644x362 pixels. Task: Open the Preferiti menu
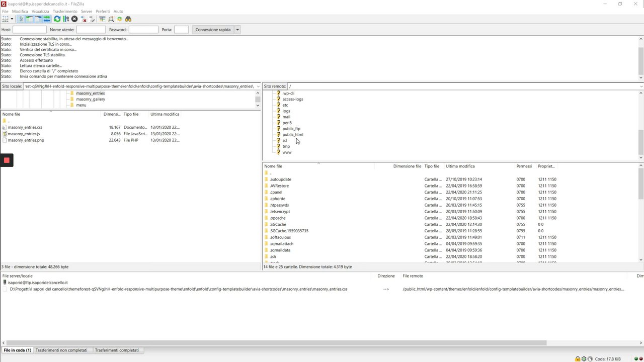click(x=103, y=11)
